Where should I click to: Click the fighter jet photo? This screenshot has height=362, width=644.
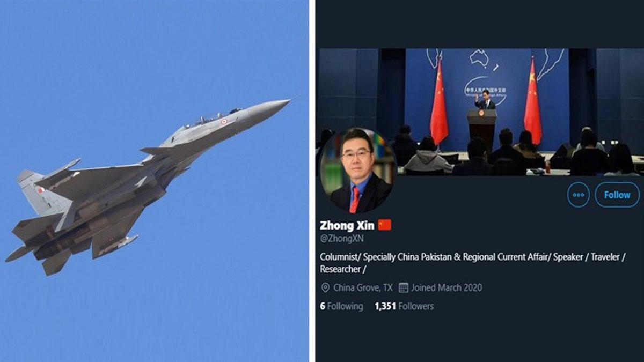pyautogui.click(x=155, y=181)
